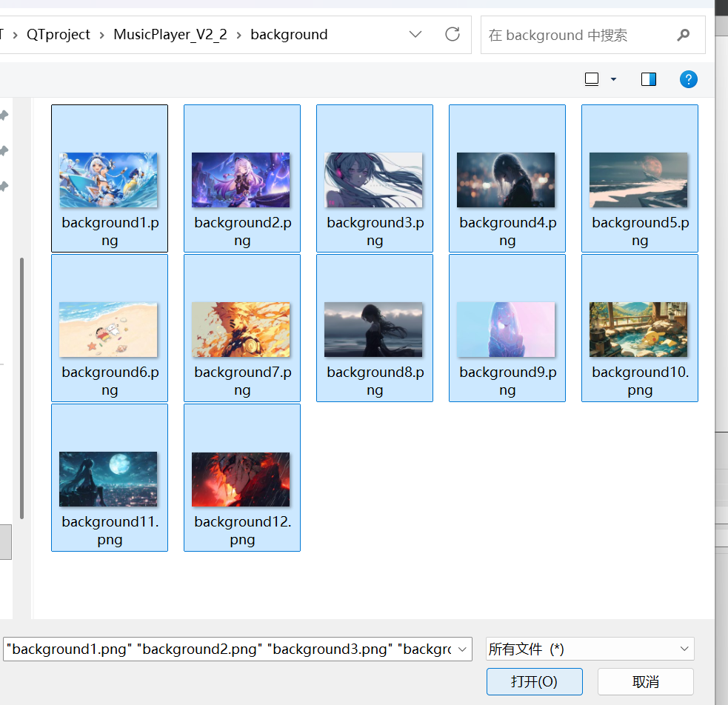Screen dimensions: 728x705
Task: Select background5.png thumbnail
Action: 638,180
